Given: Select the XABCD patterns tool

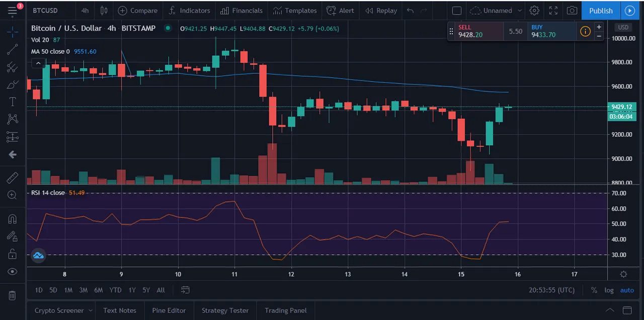Looking at the screenshot, I should pos(13,119).
